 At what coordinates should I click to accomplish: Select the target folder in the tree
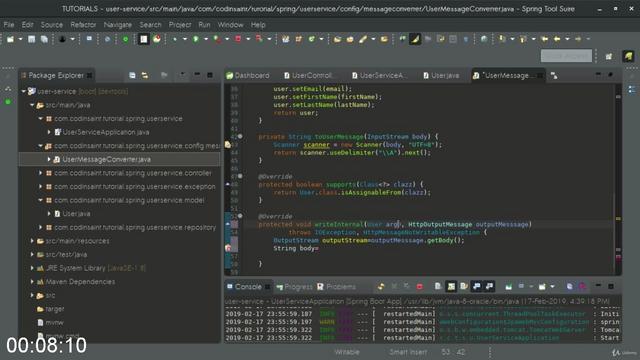click(x=51, y=309)
